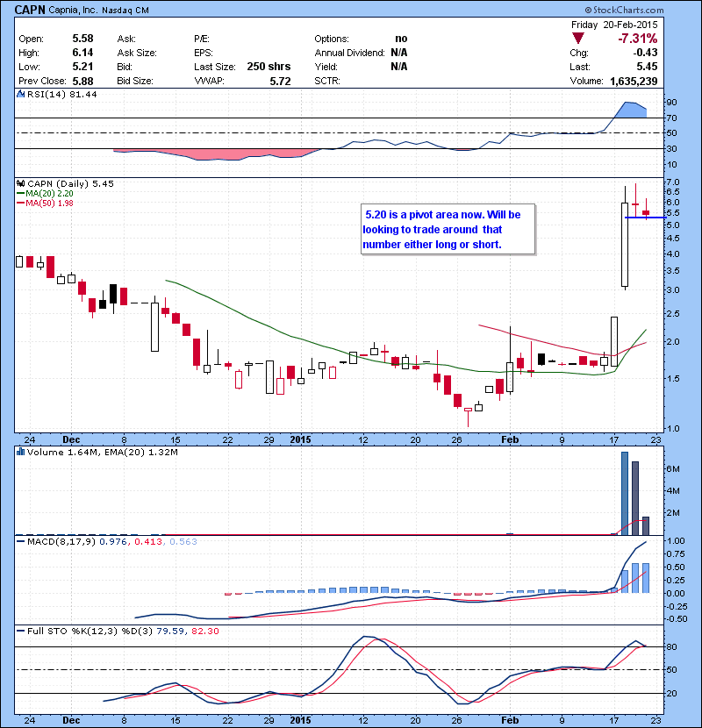Click the Volume EMA(20) 1.32M label
702x728 pixels.
[x=140, y=452]
